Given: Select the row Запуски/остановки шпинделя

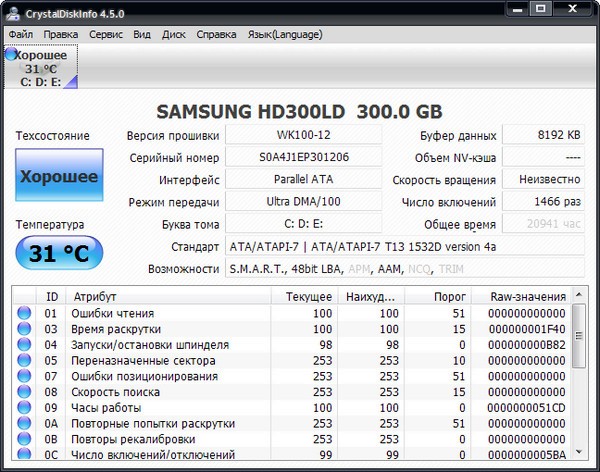Looking at the screenshot, I should tap(292, 345).
